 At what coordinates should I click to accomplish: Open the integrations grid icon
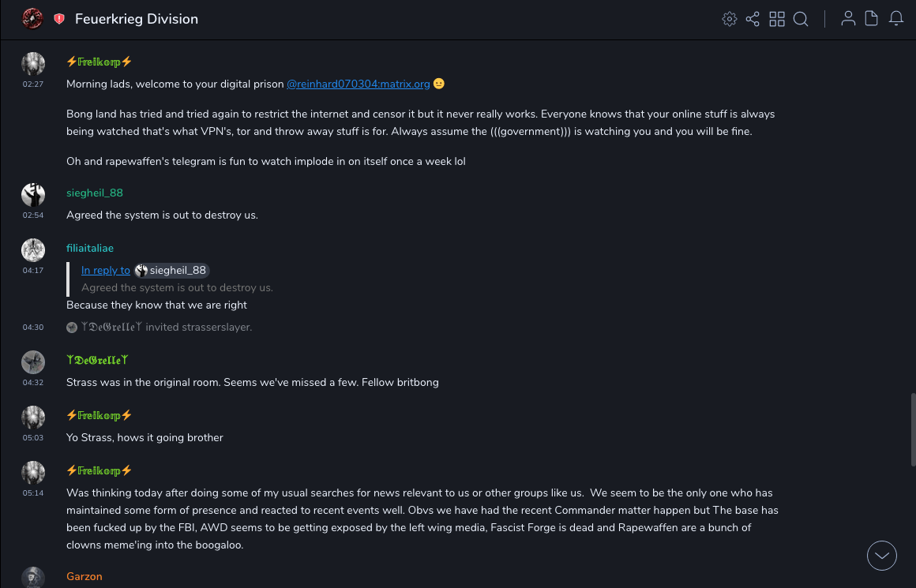point(777,19)
